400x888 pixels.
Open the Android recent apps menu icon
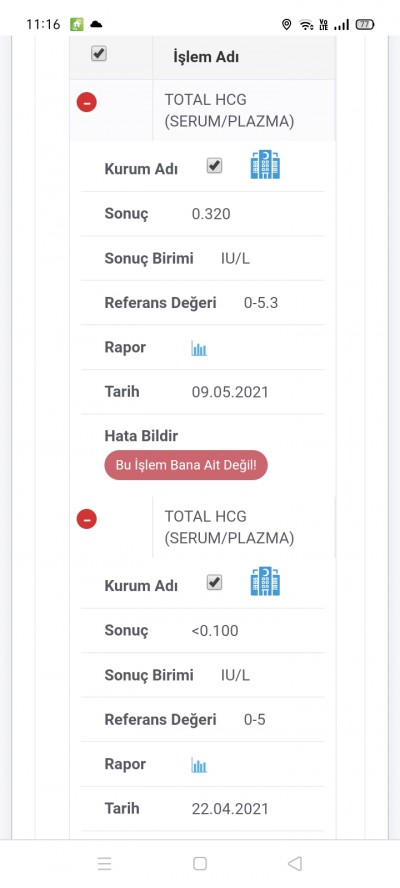[x=104, y=863]
